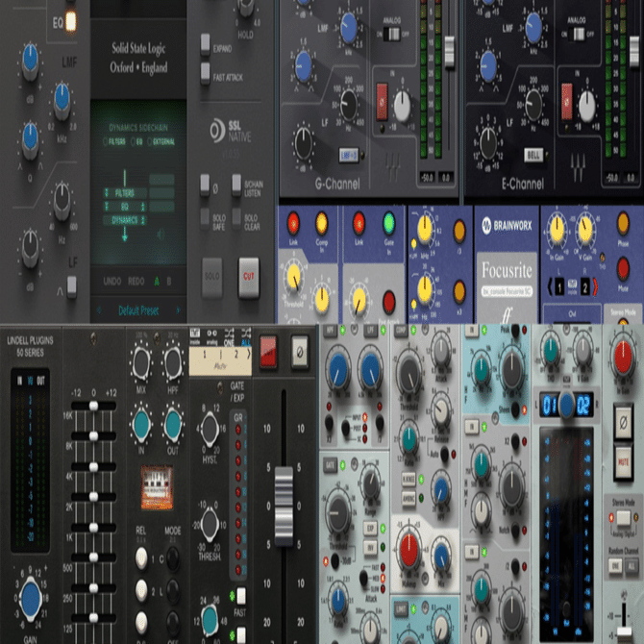Flip the E-Channel ANALOG switch
This screenshot has width=644, height=644.
coord(579,35)
